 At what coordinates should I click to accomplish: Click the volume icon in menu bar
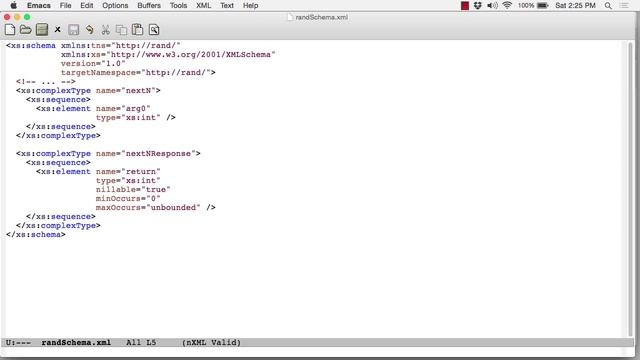pos(492,5)
